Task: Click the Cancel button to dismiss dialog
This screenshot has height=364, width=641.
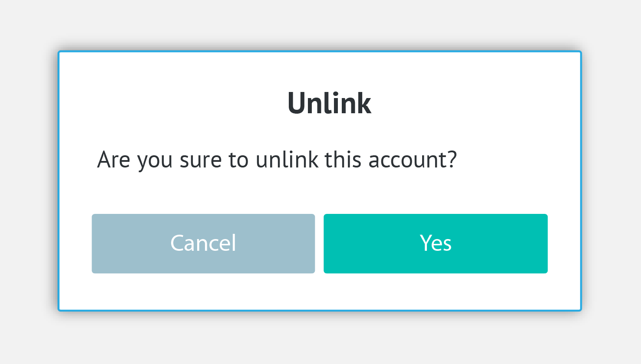Action: coord(203,243)
